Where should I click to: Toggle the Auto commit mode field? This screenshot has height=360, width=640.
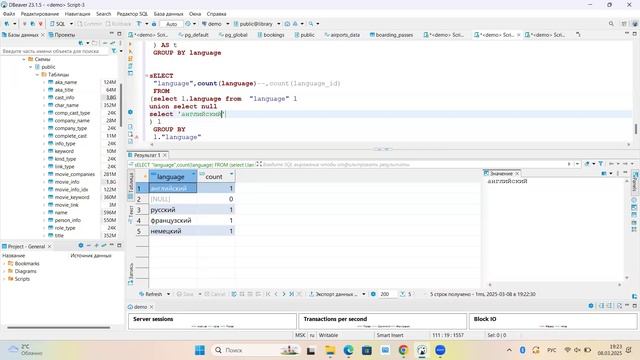(171, 24)
